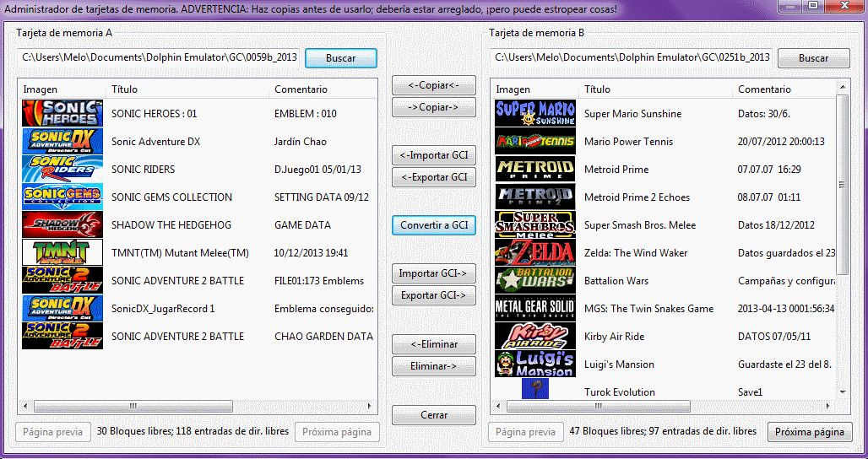Click the Comentario column header in card A

coord(323,89)
